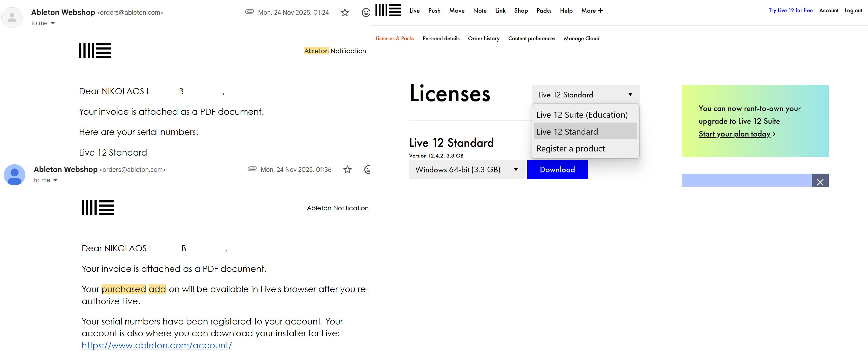Click Ableton logo in the second email body

click(x=98, y=208)
